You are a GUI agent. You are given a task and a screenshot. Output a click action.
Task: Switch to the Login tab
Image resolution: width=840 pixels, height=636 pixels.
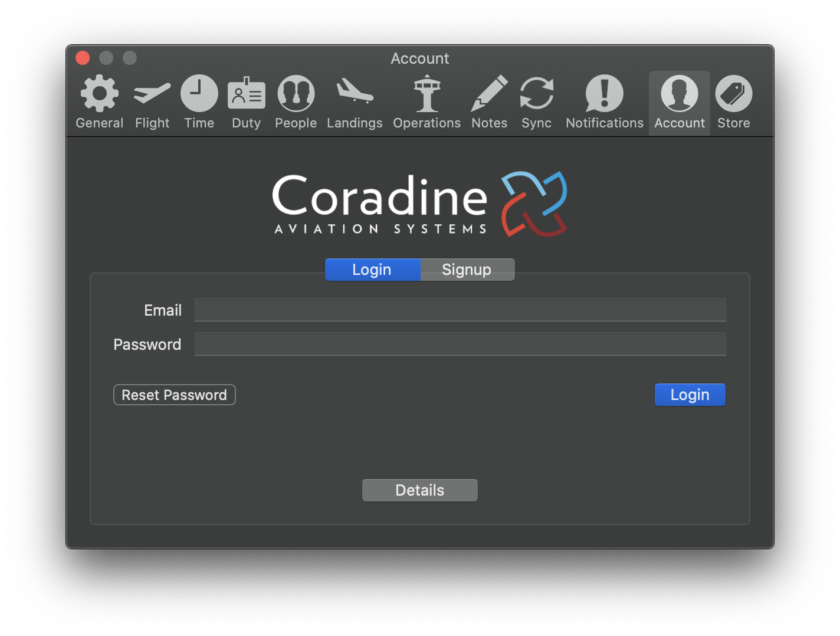[373, 270]
